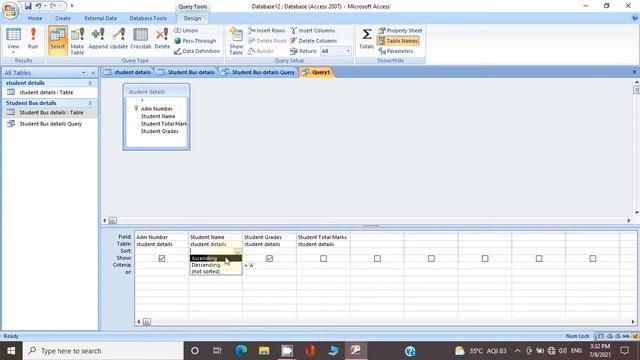Open the query Parameters dialog
This screenshot has width=640, height=360.
[x=396, y=51]
